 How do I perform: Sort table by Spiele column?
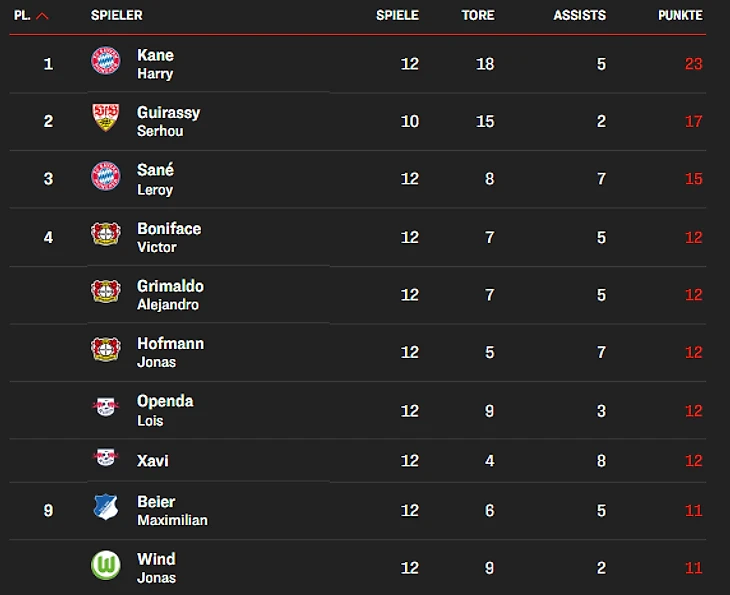pos(397,16)
